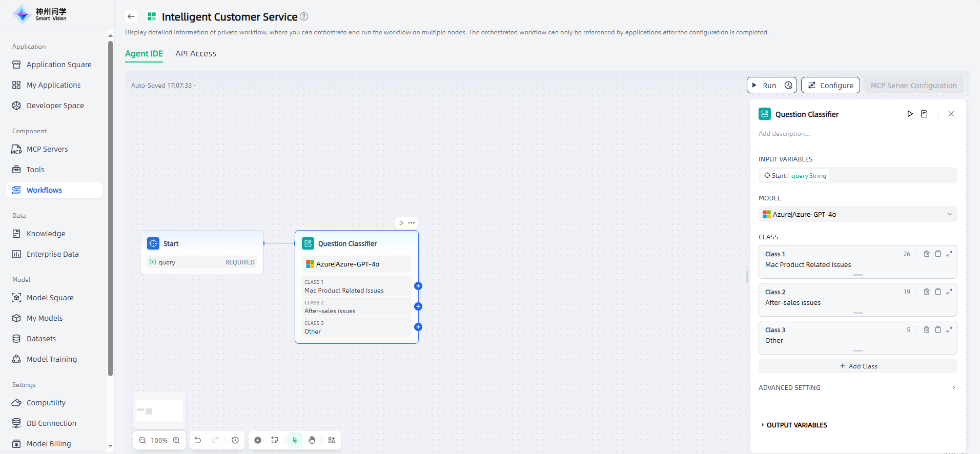Viewport: 980px width, 454px height.
Task: Click the auto-arrange layout icon
Action: [x=332, y=440]
